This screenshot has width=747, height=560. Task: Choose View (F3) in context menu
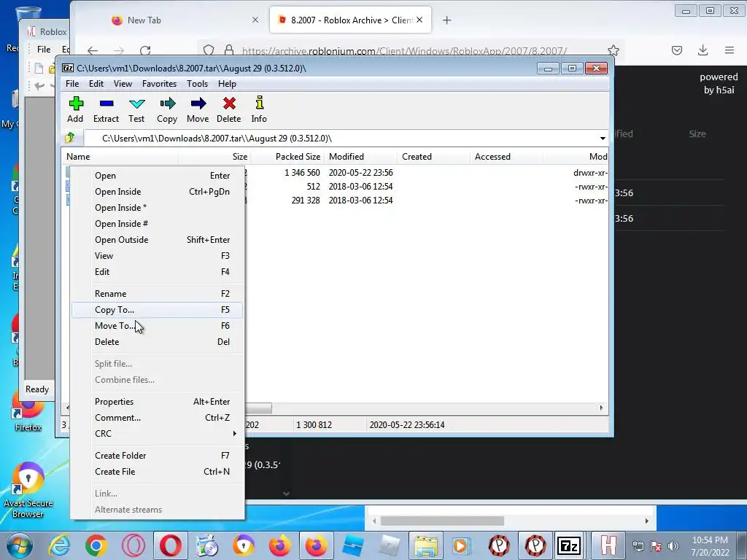point(158,256)
